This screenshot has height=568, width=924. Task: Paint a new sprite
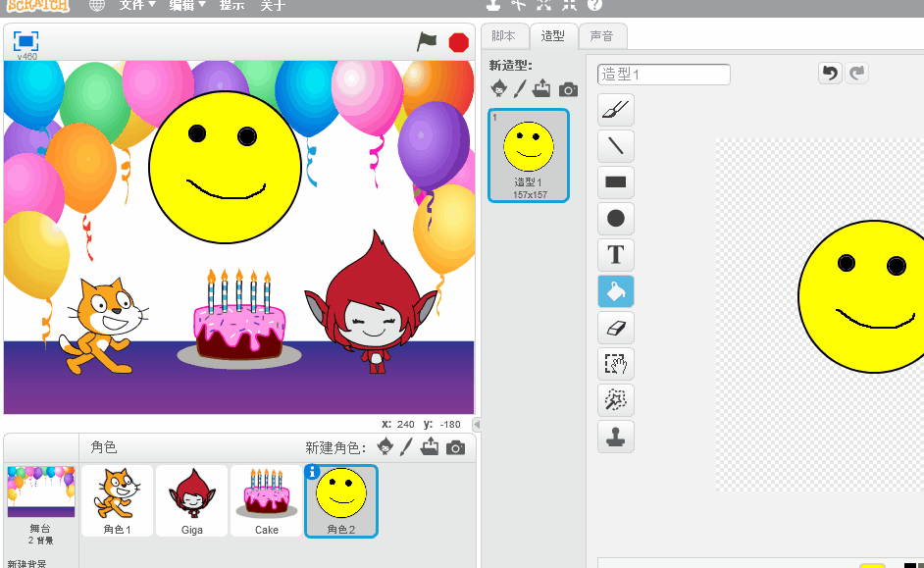point(406,446)
